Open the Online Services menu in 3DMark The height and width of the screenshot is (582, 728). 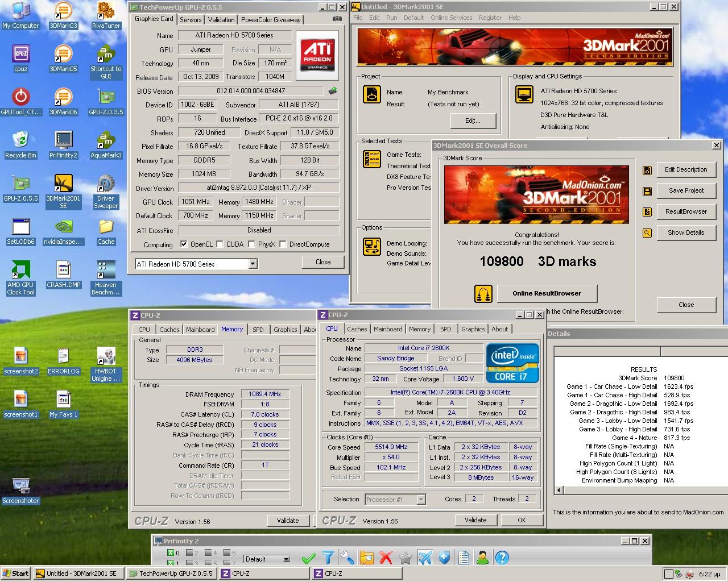coord(451,18)
